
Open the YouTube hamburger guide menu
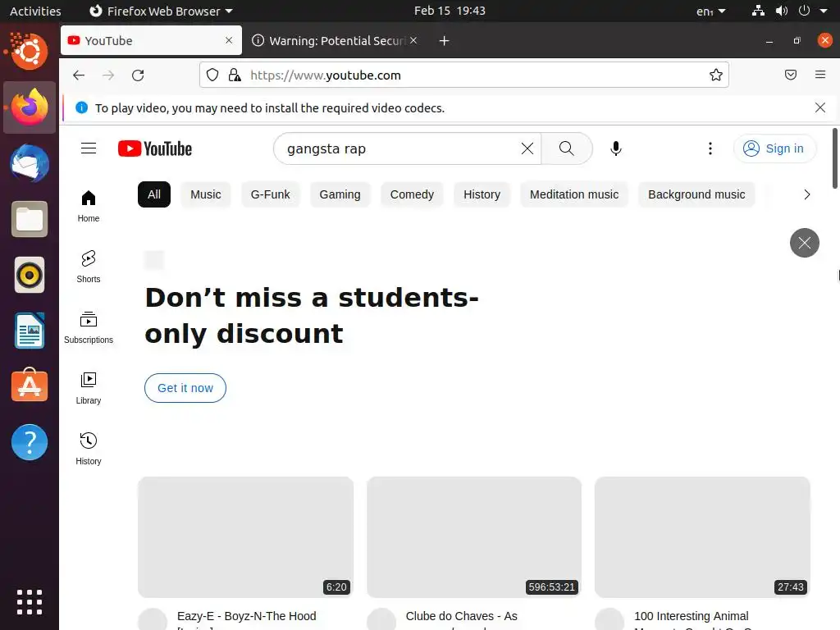click(x=89, y=148)
